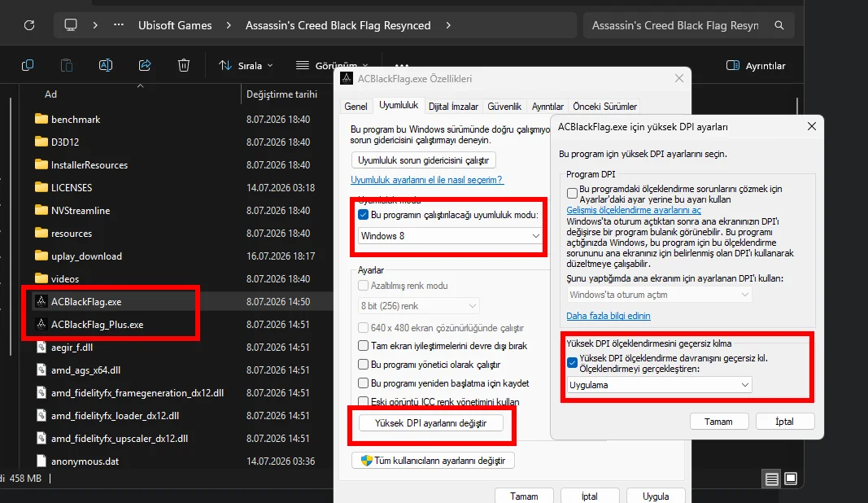Switch to the Önceki Sürümler tab
The height and width of the screenshot is (503, 868).
[604, 107]
